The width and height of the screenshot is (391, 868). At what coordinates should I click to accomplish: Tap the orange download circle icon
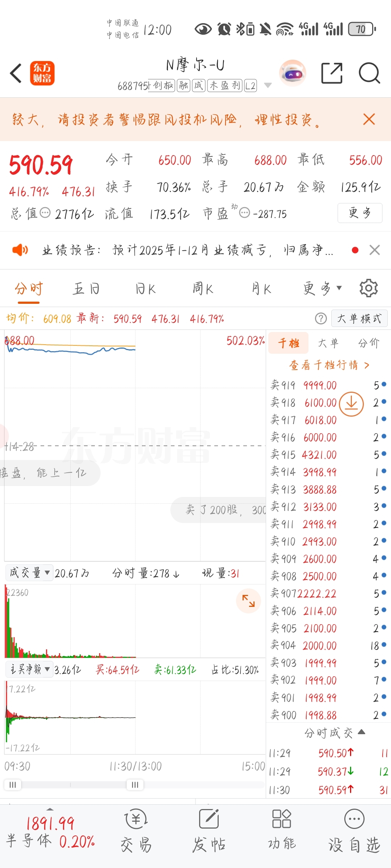351,404
